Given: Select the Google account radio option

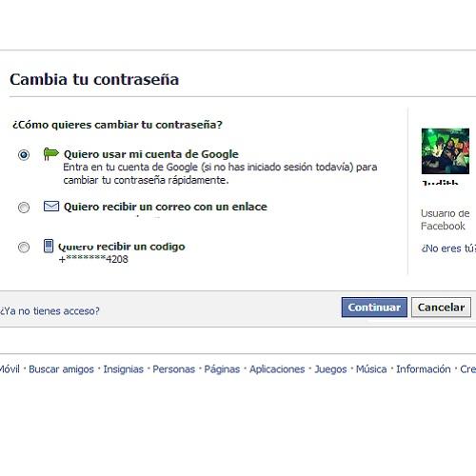Looking at the screenshot, I should point(24,155).
